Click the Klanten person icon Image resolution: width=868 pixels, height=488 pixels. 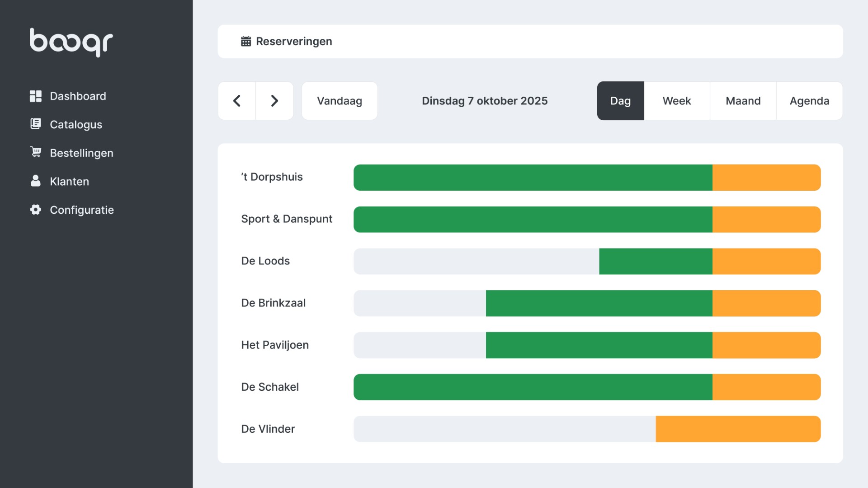pos(35,181)
